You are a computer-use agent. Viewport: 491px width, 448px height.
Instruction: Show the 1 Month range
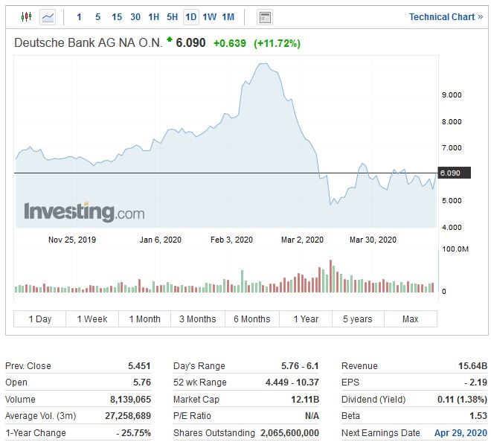click(144, 319)
